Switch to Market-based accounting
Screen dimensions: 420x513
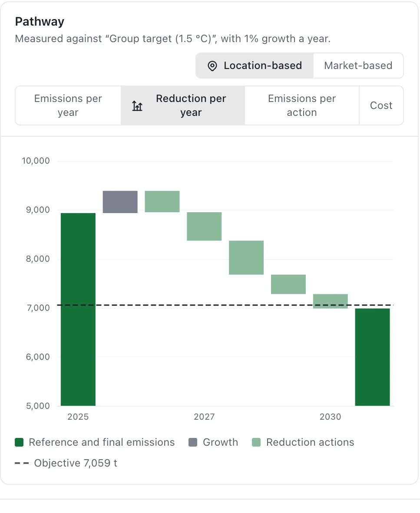click(358, 66)
